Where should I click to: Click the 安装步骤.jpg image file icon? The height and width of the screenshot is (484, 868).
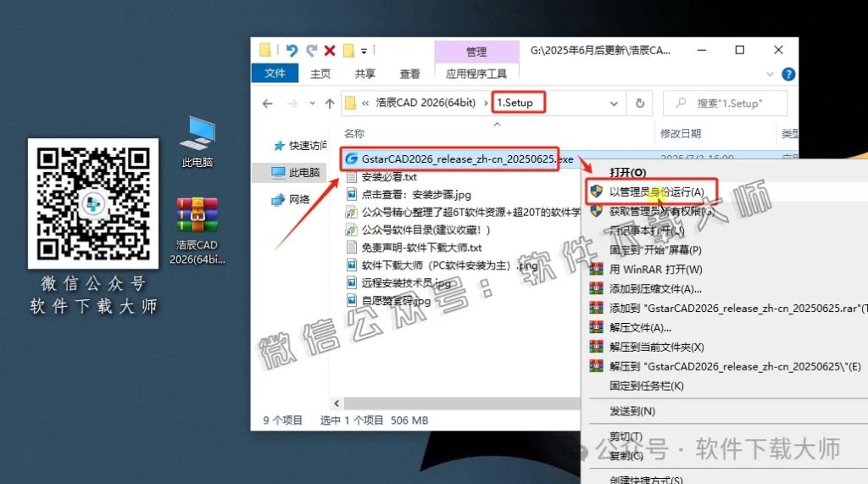pos(351,195)
